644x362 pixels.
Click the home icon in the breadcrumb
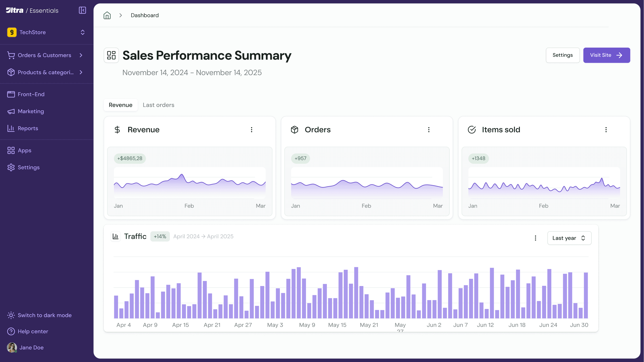pos(107,15)
